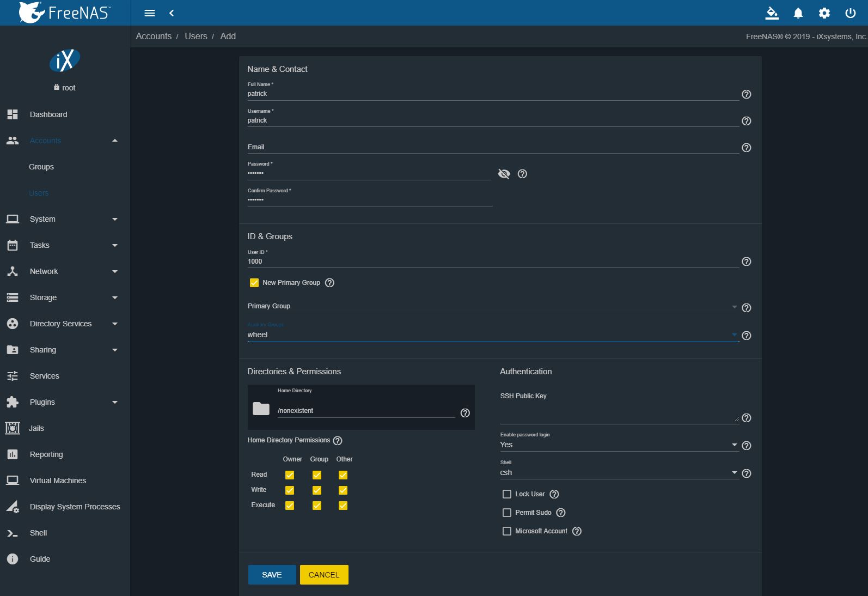Viewport: 868px width, 596px height.
Task: Uncheck New Primary Group checkbox
Action: [254, 283]
